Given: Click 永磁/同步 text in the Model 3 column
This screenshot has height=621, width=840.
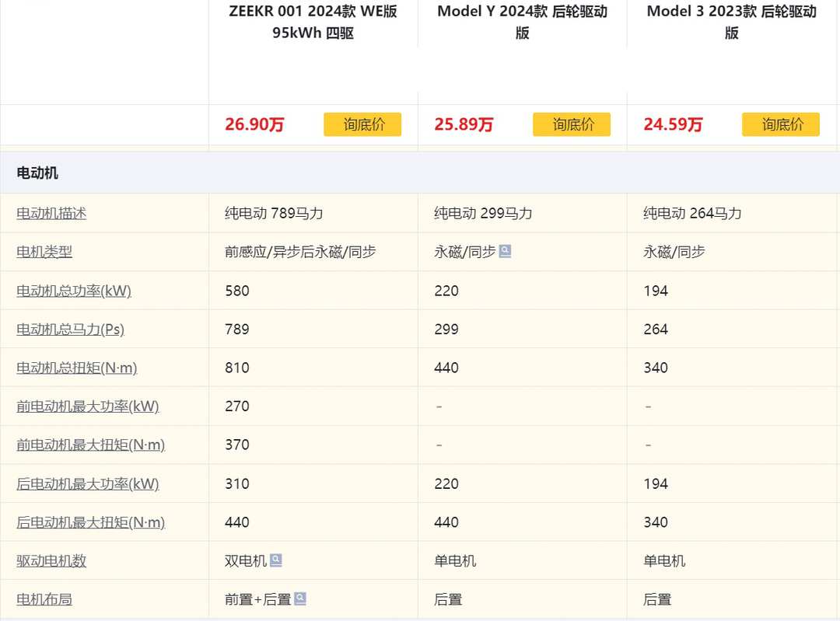Looking at the screenshot, I should point(674,252).
